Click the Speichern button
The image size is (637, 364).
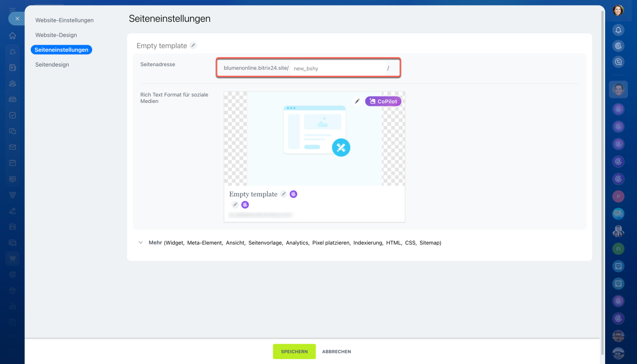294,352
